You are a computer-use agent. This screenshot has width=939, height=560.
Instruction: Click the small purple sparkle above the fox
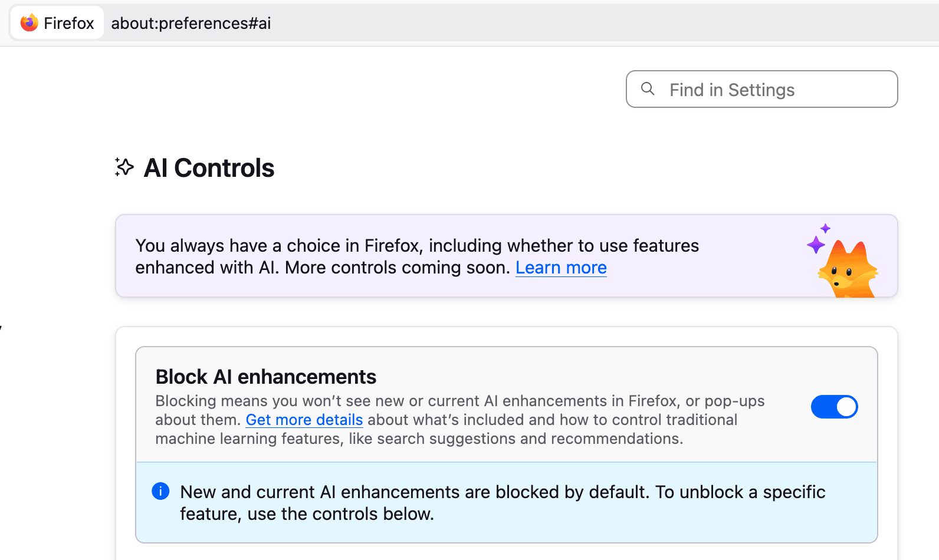(x=825, y=229)
